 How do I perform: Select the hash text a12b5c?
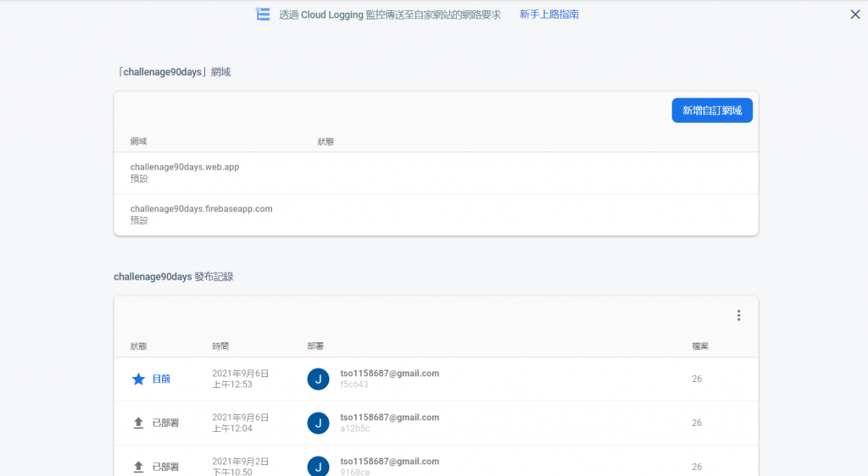355,429
